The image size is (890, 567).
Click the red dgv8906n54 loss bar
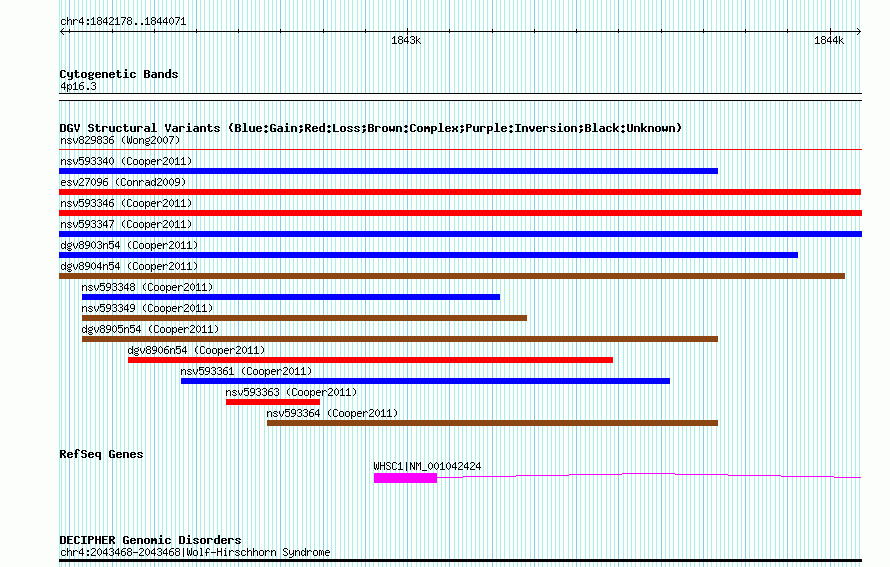(x=370, y=360)
